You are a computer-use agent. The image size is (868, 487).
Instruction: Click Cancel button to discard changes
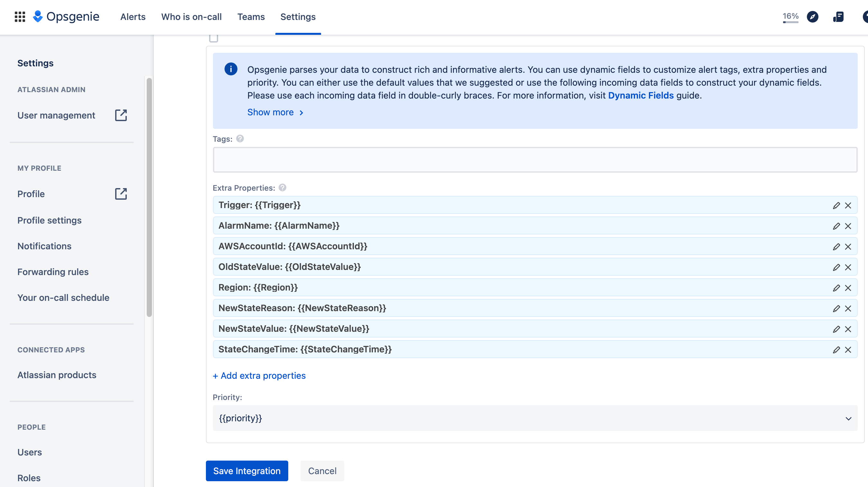click(322, 471)
